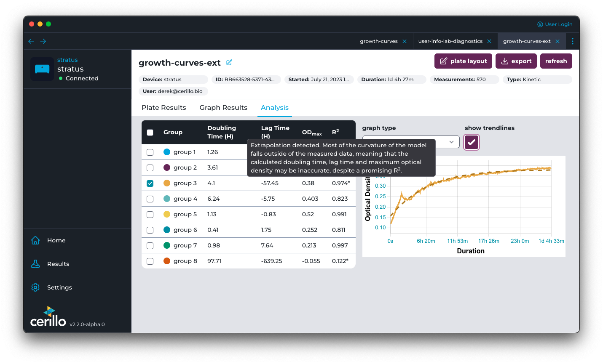This screenshot has width=603, height=364.
Task: Uncheck the group 3 checkbox
Action: coord(150,183)
